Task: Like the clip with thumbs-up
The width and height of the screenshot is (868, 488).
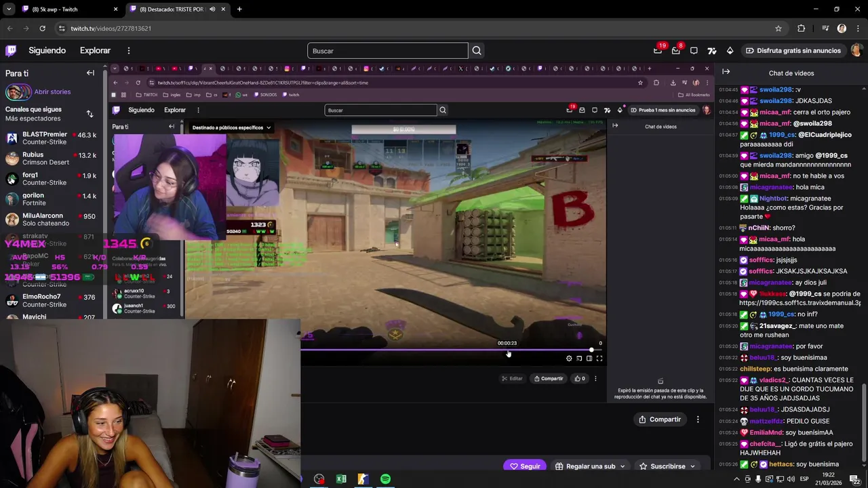Action: tap(578, 379)
